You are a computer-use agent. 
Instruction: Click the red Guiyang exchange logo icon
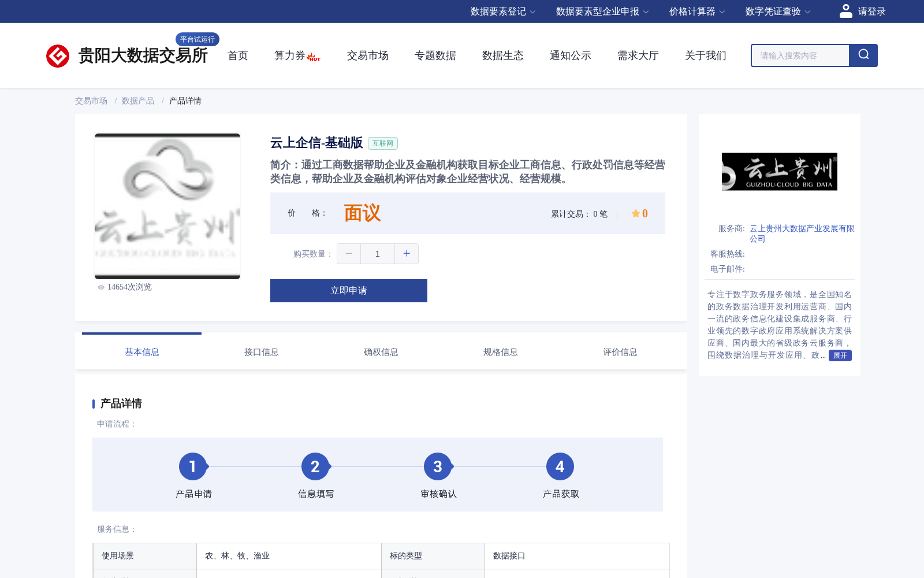[58, 56]
